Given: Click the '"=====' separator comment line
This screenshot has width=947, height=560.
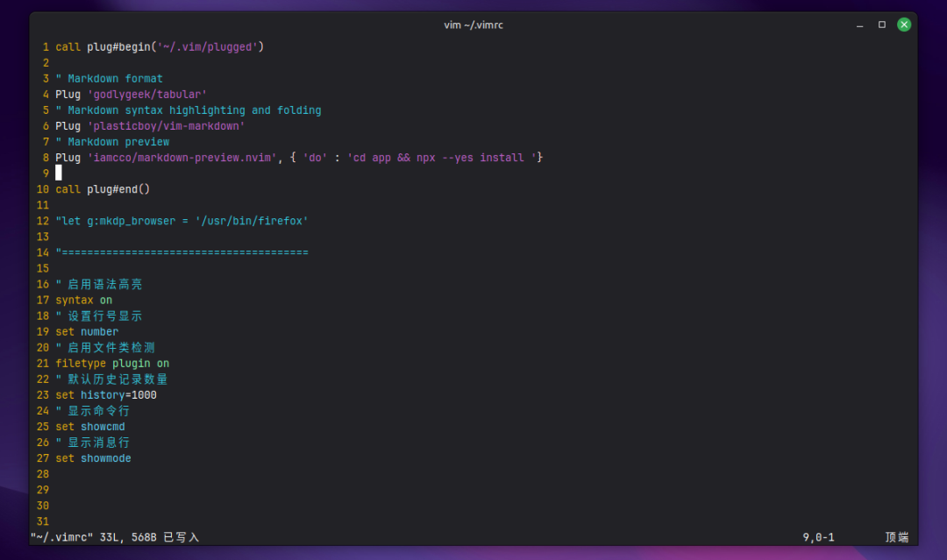Looking at the screenshot, I should (x=182, y=252).
